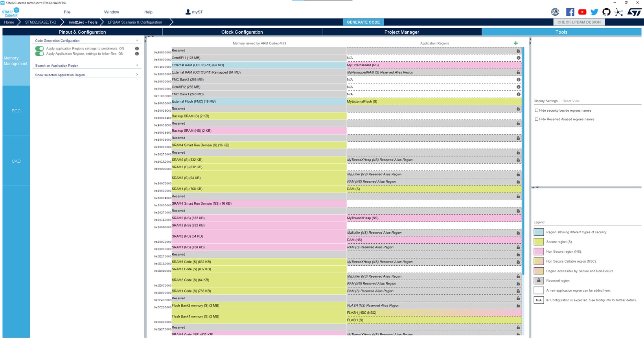Select the MyExternalFlash (S) application region

[434, 102]
